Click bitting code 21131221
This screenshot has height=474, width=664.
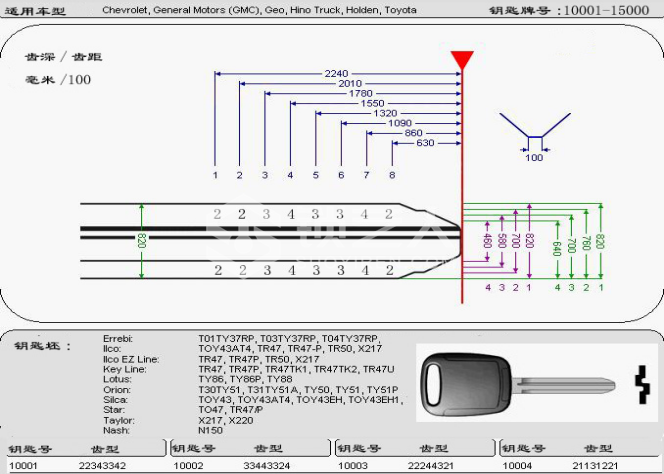pyautogui.click(x=595, y=466)
